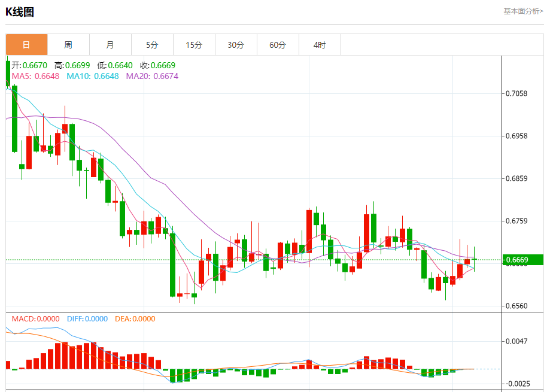Click the 0.6859 price axis label
Screen dimensions: 553x392
click(x=516, y=178)
